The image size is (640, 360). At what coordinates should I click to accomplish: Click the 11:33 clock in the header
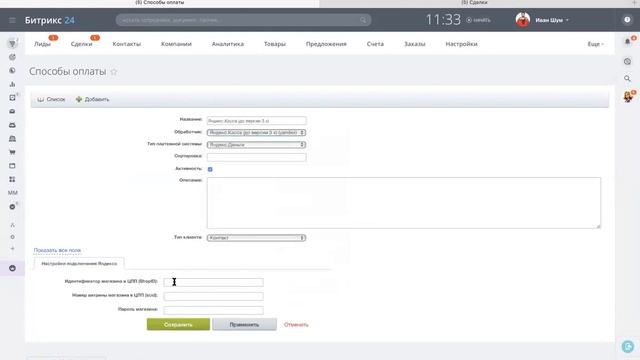click(x=443, y=20)
